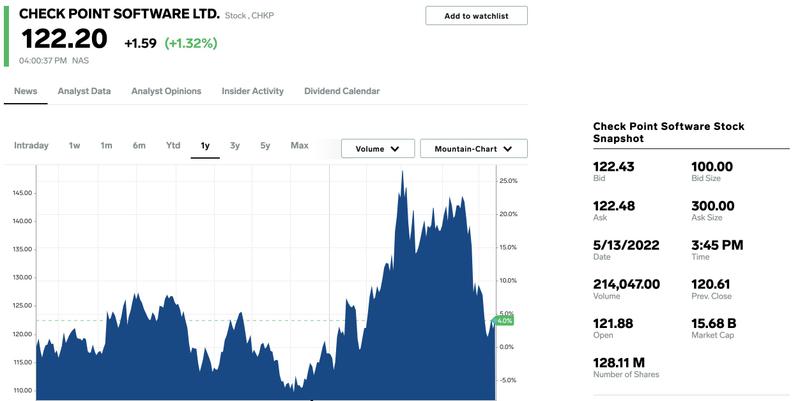Click the Bid value 122.43
Image resolution: width=800 pixels, height=401 pixels.
tap(614, 166)
